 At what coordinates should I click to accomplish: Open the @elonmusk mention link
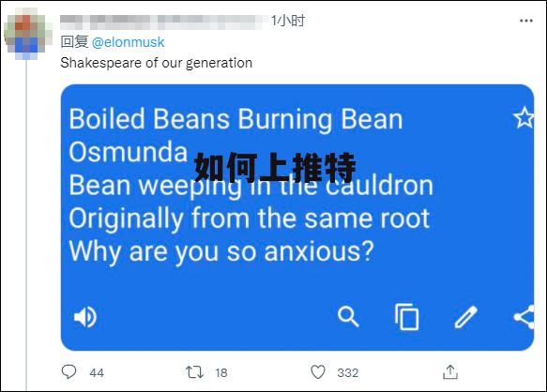pyautogui.click(x=128, y=42)
